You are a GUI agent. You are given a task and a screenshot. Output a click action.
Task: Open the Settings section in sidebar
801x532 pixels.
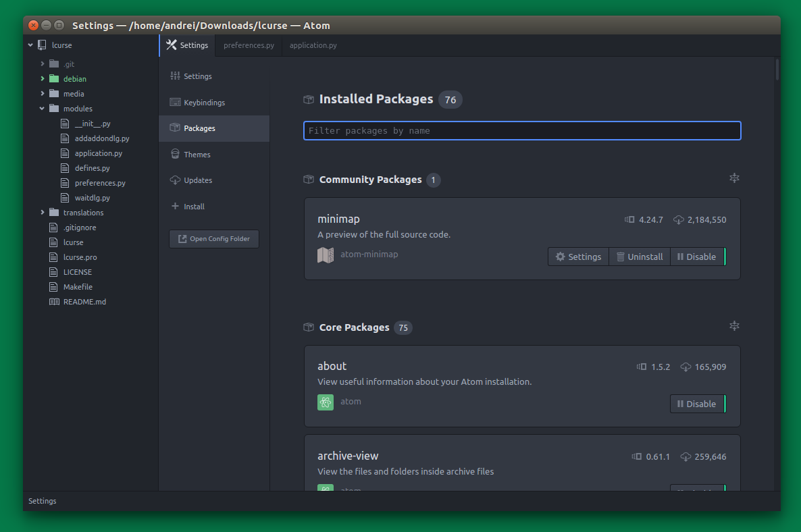coord(214,76)
